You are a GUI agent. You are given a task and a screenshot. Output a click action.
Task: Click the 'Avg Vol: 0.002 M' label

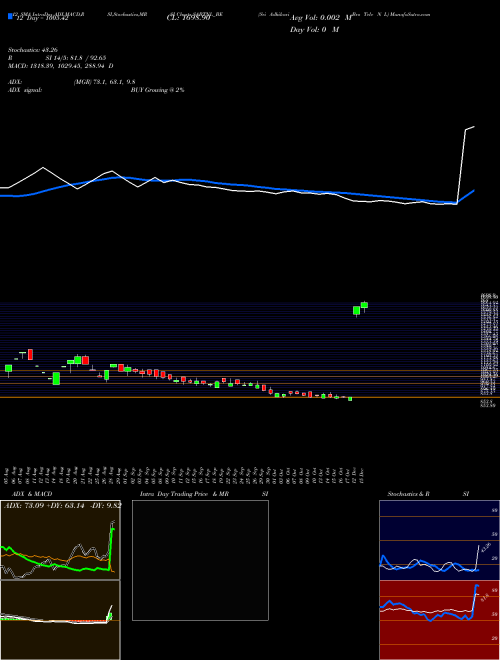point(320,19)
